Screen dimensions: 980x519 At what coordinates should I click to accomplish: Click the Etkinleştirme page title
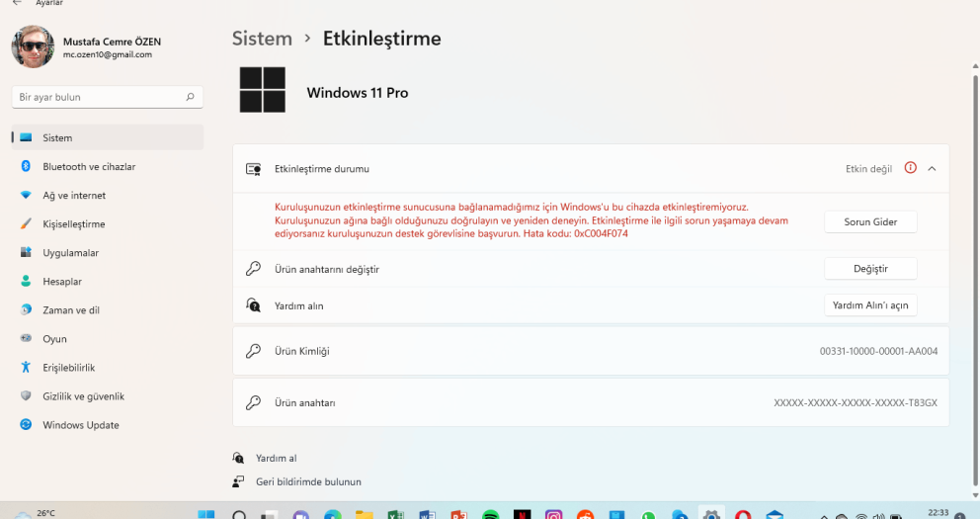click(x=382, y=39)
